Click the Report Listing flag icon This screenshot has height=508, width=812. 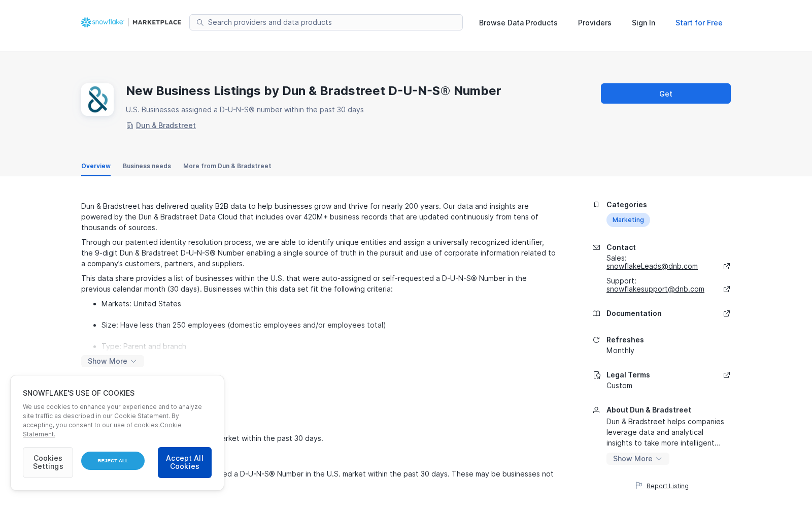tap(639, 486)
